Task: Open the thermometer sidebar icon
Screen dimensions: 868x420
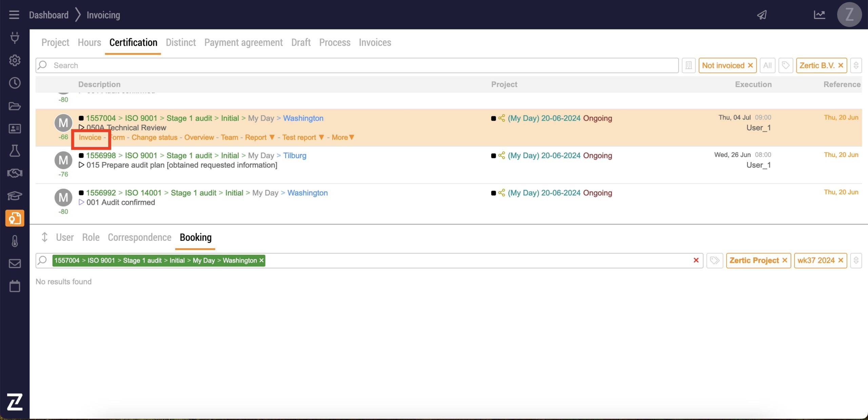Action: tap(15, 241)
